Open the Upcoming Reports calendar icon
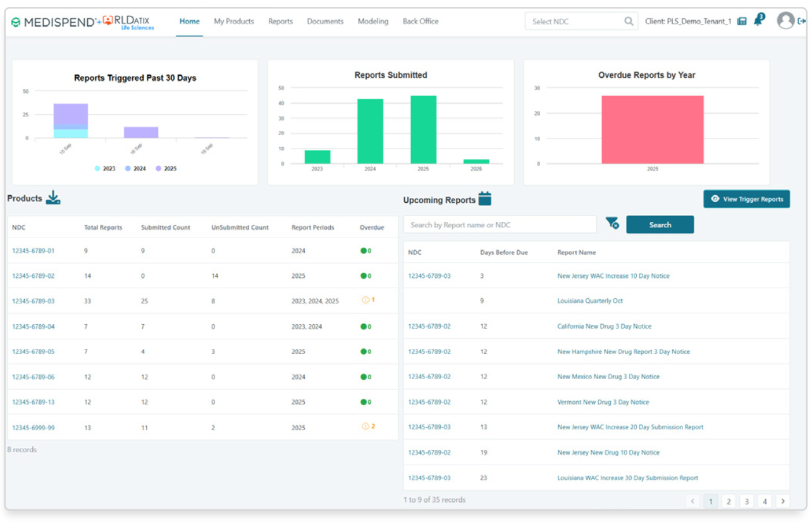812x527 pixels. click(x=484, y=199)
